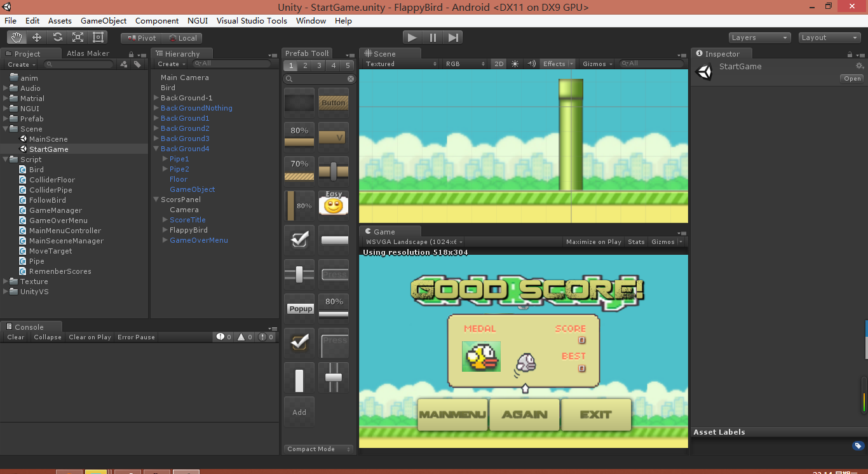
Task: Click the EXIT game button
Action: (x=596, y=414)
